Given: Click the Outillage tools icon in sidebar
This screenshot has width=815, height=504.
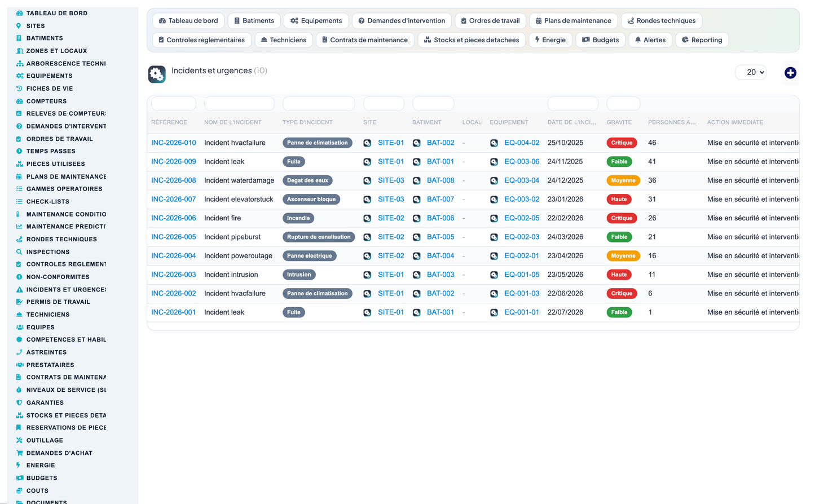Looking at the screenshot, I should (x=19, y=440).
